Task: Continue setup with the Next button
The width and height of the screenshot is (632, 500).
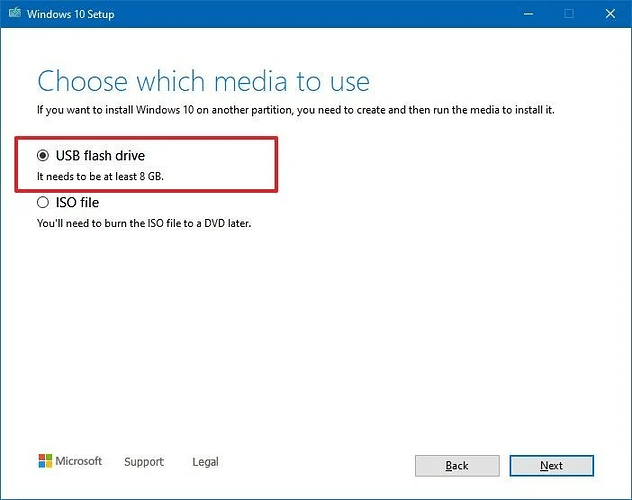Action: pyautogui.click(x=551, y=466)
